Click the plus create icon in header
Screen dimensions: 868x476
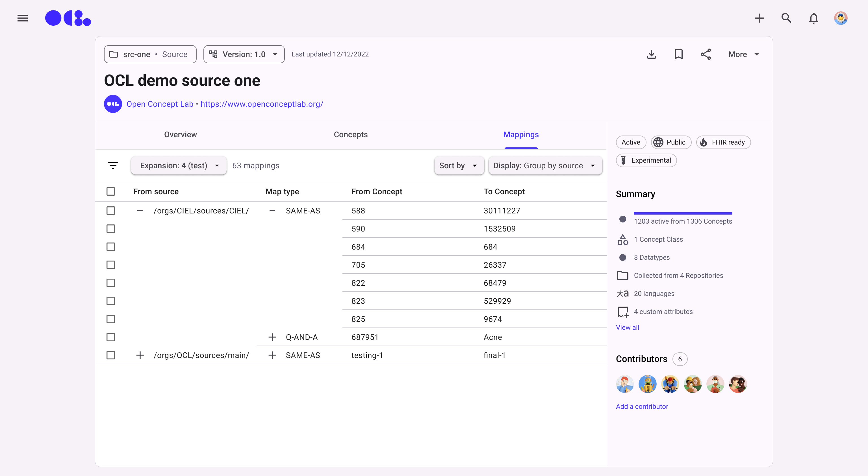coord(759,18)
